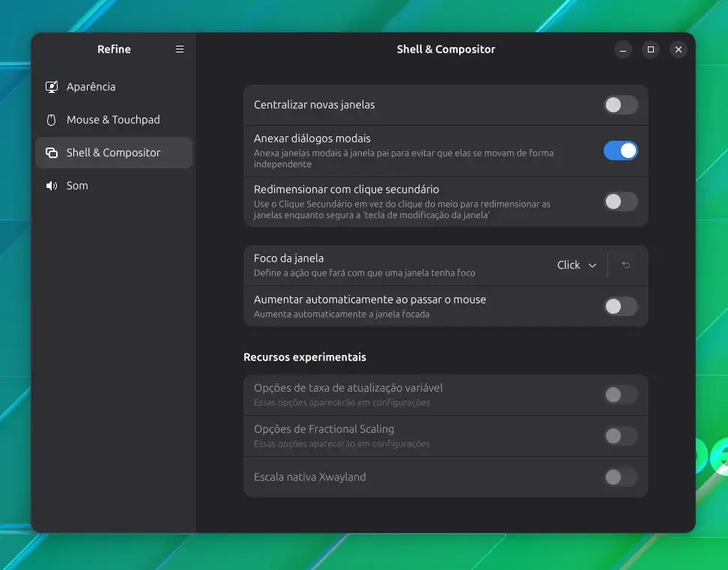Expand the chevron next to Click
Screen dimensions: 728x570
click(x=592, y=265)
